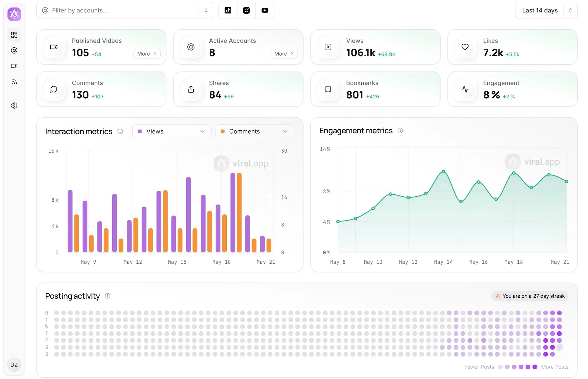Image resolution: width=588 pixels, height=379 pixels.
Task: Click the viral.app logo at top left
Action: (x=14, y=14)
